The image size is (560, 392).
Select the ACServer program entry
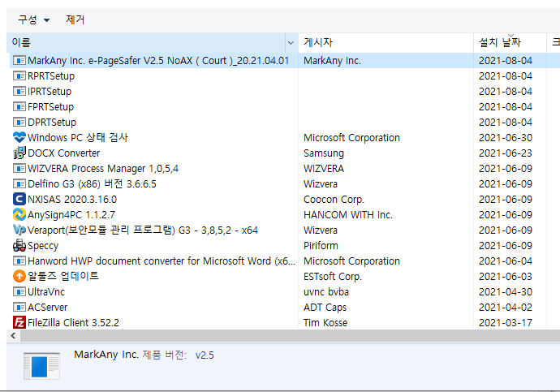point(48,308)
